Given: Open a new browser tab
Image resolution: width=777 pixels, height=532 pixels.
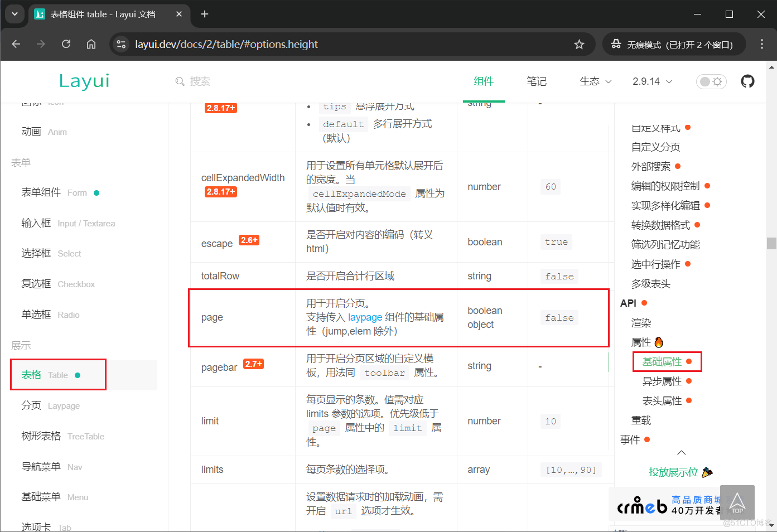Looking at the screenshot, I should click(x=205, y=14).
